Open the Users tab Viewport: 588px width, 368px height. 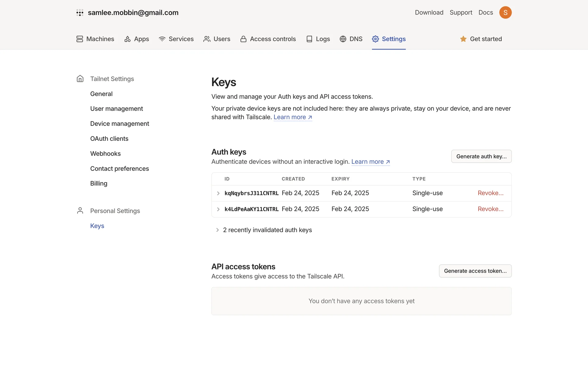click(x=217, y=39)
